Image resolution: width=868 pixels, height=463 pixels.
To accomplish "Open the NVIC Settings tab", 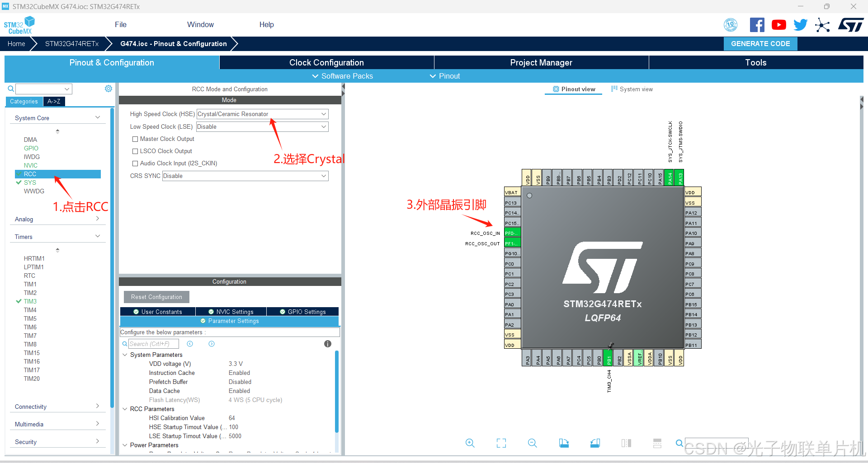I will (x=231, y=312).
